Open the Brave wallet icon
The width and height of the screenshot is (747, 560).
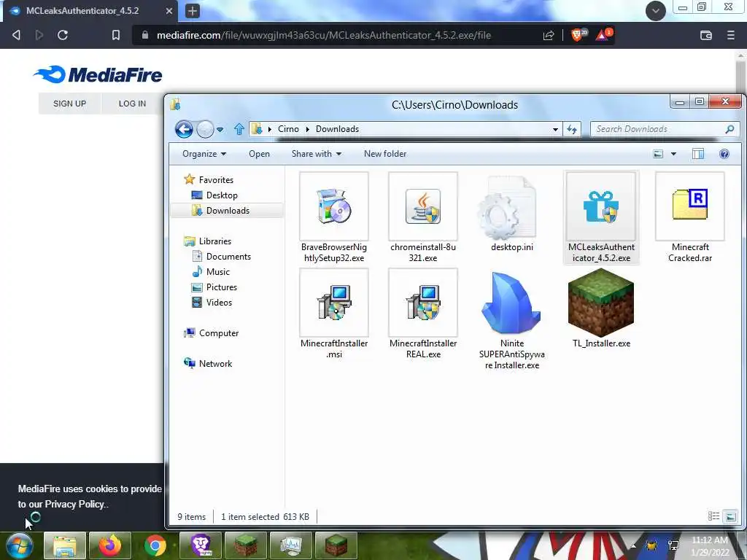tap(706, 35)
